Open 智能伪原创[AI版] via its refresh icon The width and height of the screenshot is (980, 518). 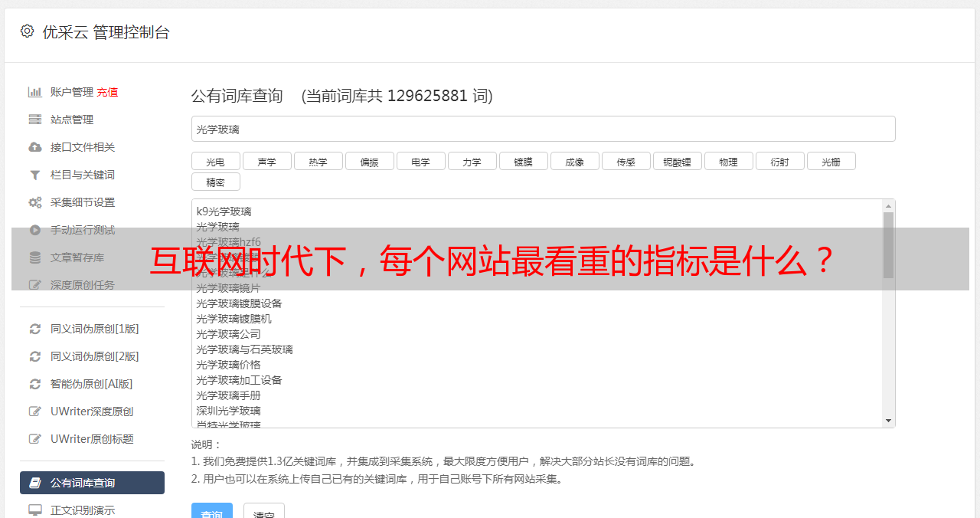click(x=35, y=384)
